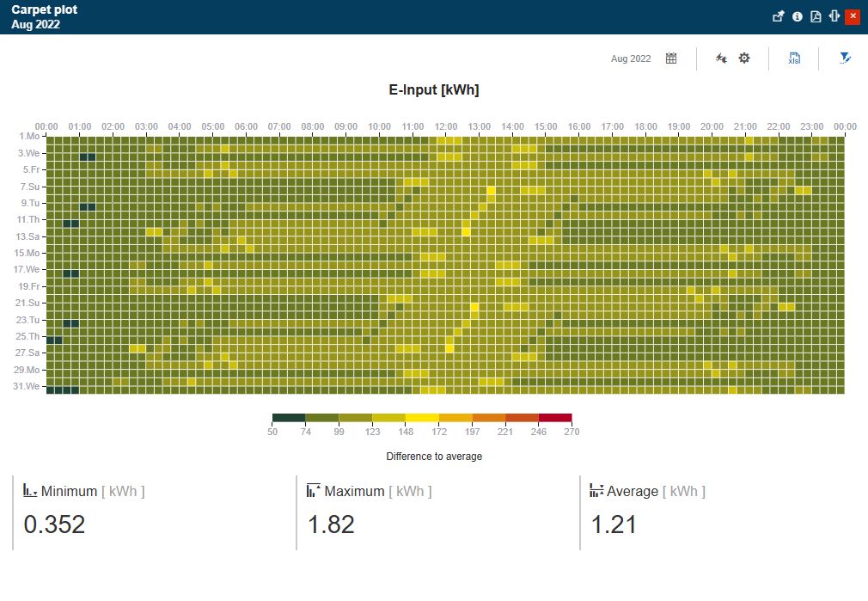
Task: Export the widget as PDF
Action: (x=816, y=16)
